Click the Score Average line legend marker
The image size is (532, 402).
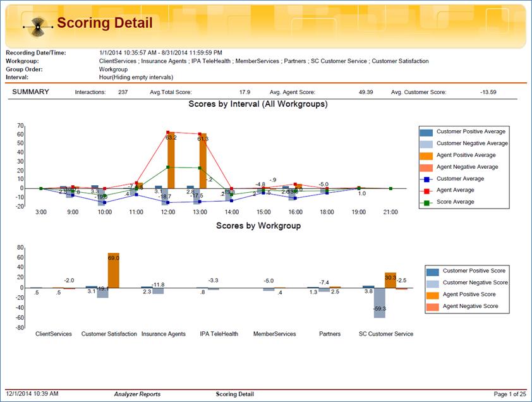click(426, 203)
